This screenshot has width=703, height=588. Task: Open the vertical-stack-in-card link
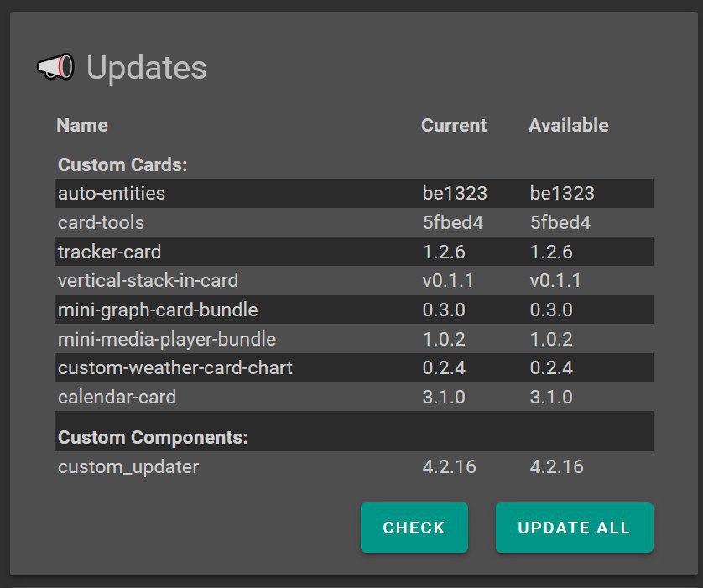click(x=148, y=280)
